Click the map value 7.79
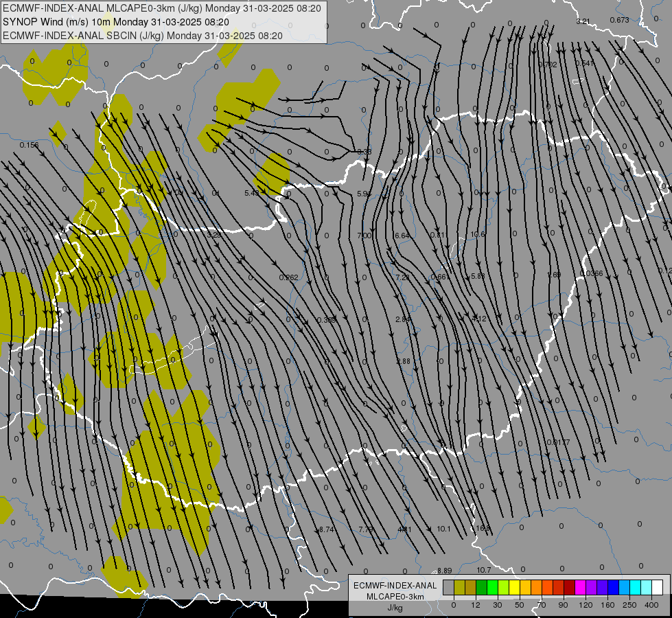Viewport: 672px width, 618px height. click(x=366, y=529)
